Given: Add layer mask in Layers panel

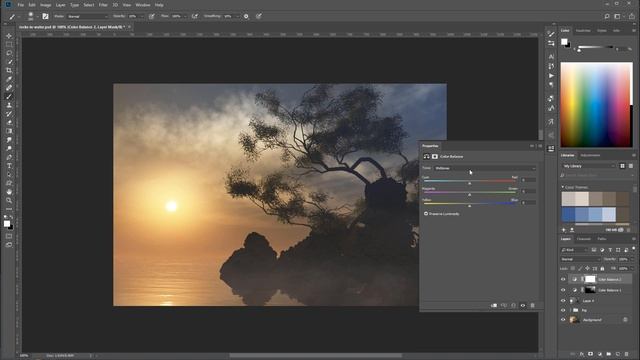Looking at the screenshot, I should click(590, 354).
